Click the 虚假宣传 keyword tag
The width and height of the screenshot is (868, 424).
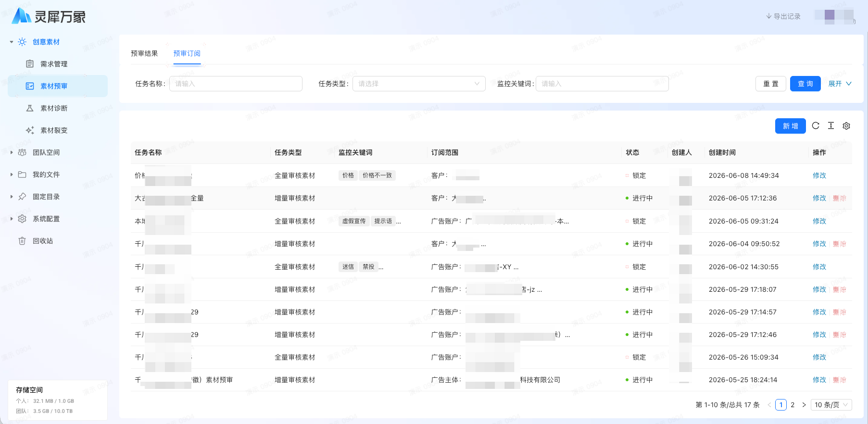(354, 221)
